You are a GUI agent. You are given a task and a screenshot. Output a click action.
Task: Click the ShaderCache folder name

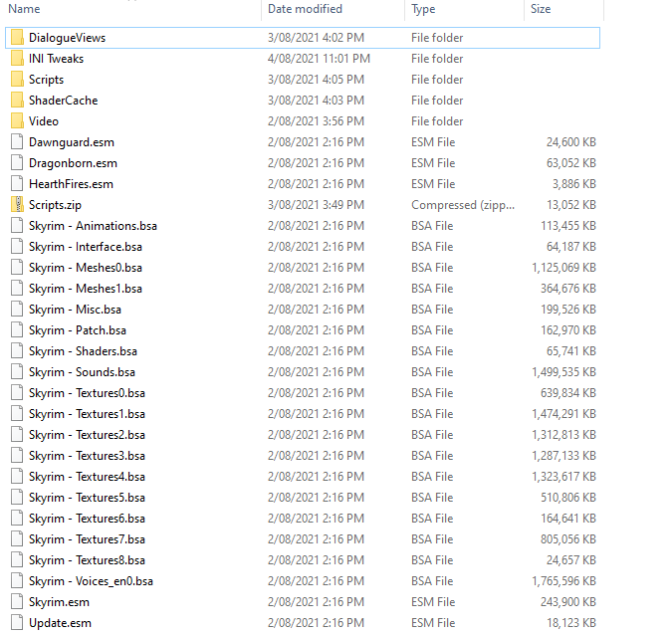pyautogui.click(x=63, y=101)
